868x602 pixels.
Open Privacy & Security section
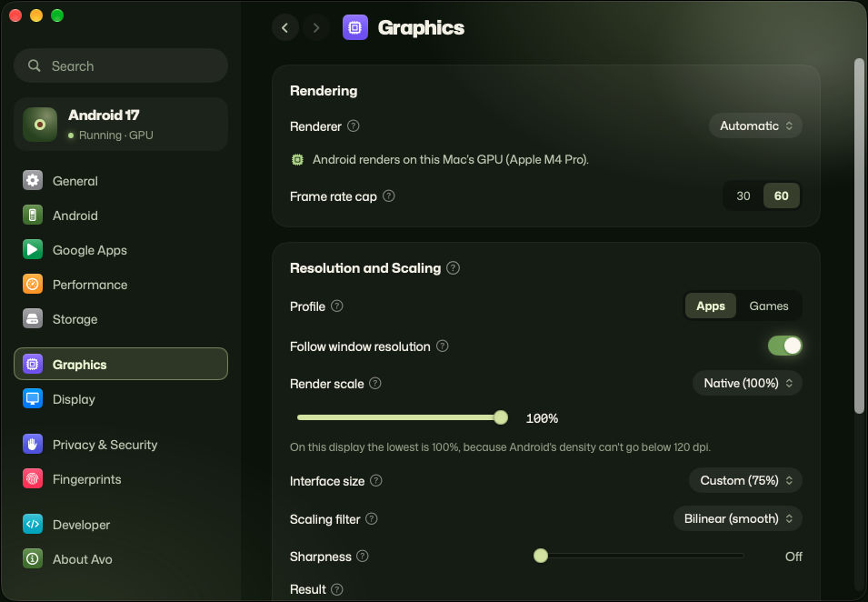[x=121, y=444]
